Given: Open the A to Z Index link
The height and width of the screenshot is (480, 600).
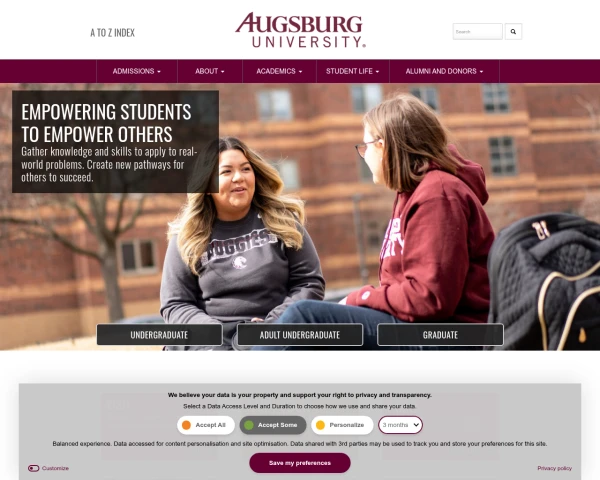Looking at the screenshot, I should (112, 33).
